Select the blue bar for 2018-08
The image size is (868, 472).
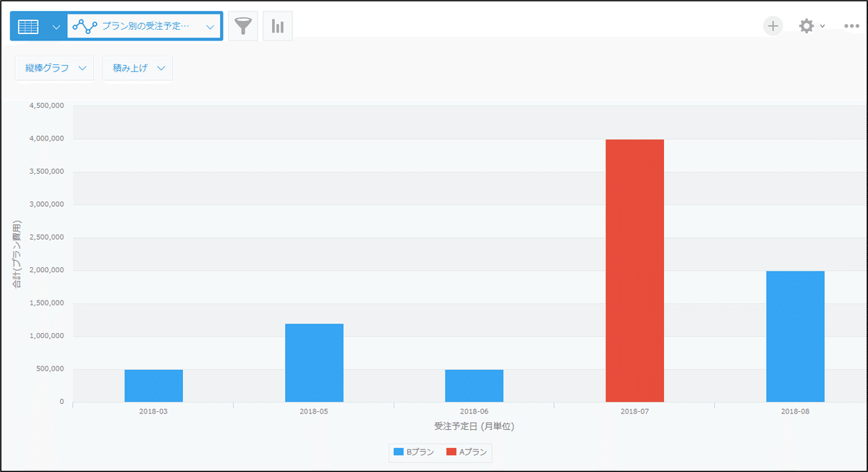point(795,337)
